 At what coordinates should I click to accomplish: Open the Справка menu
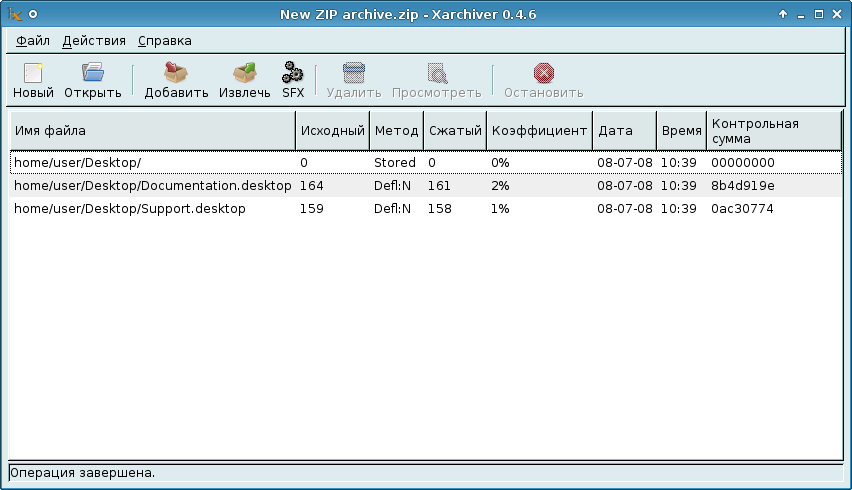point(165,41)
